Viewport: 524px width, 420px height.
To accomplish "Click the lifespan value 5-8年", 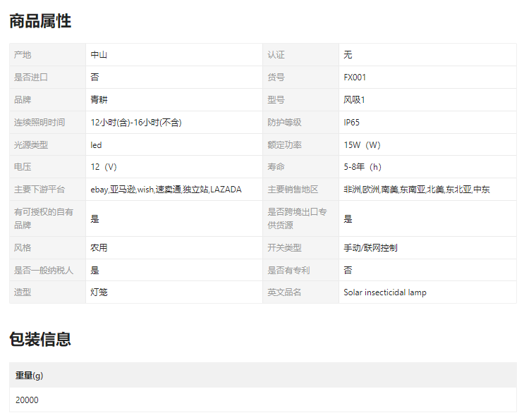I will 362,168.
